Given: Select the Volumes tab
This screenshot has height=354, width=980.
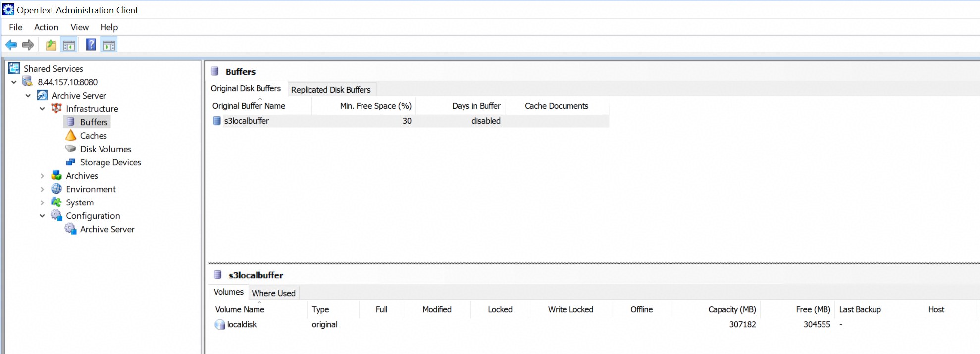Looking at the screenshot, I should tap(229, 292).
